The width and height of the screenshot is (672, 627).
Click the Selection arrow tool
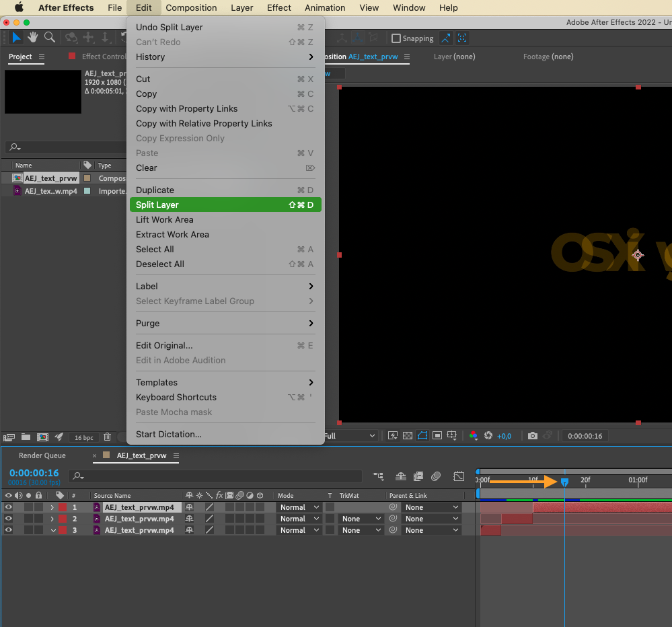click(16, 38)
